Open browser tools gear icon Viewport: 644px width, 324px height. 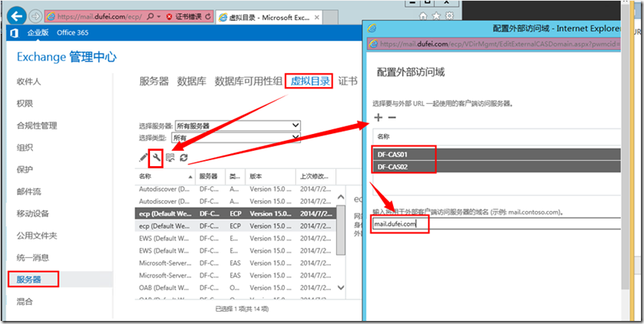tap(449, 16)
